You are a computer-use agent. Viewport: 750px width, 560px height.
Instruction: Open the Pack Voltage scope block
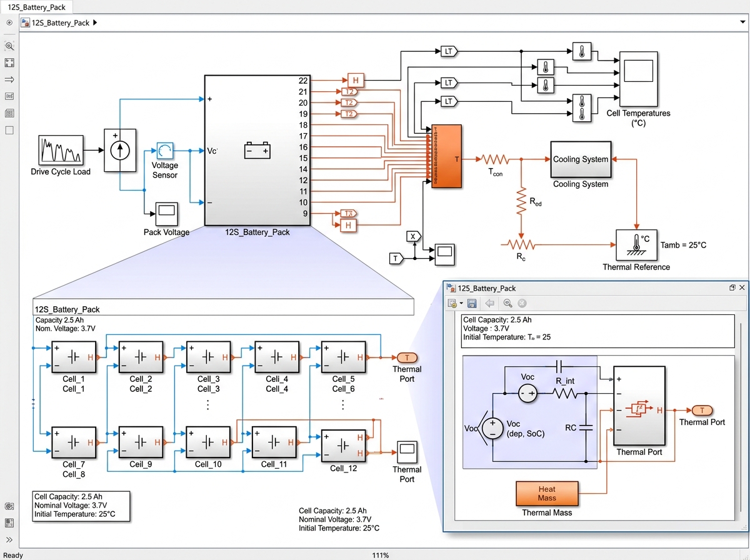(x=166, y=214)
